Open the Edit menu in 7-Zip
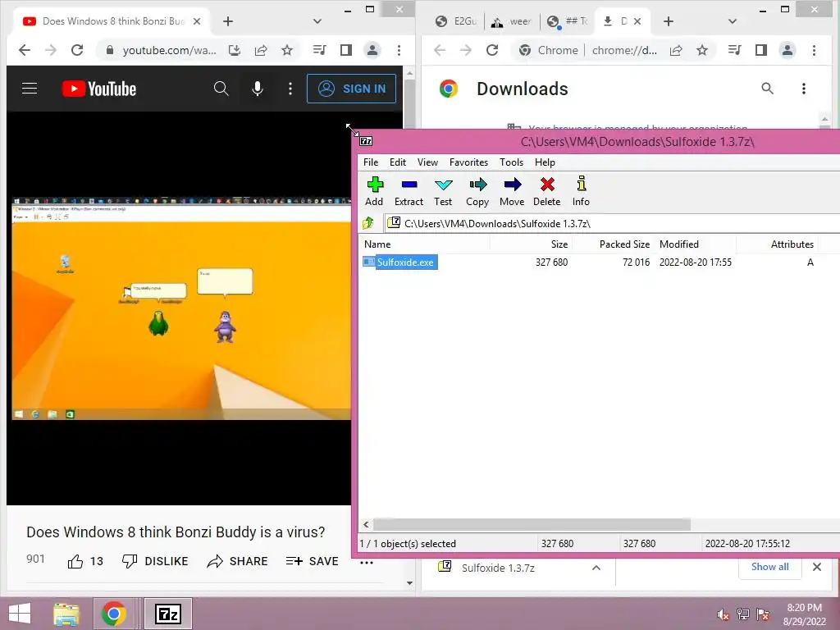 [x=398, y=162]
